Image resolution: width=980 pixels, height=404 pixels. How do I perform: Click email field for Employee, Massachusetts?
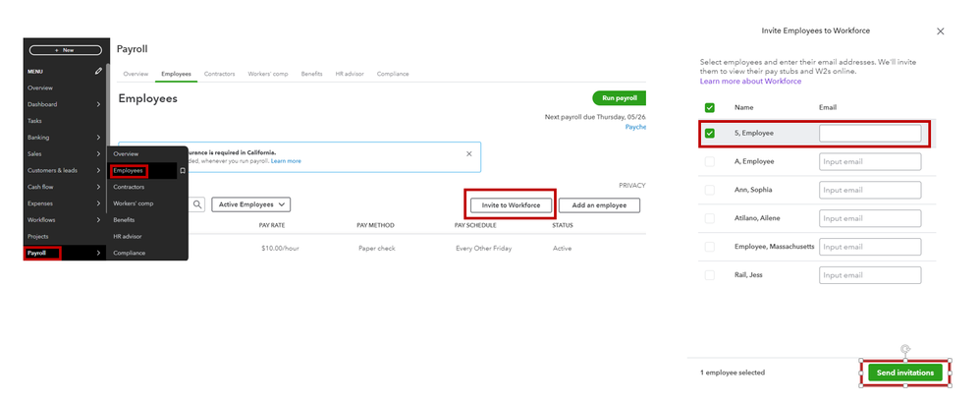(x=870, y=247)
